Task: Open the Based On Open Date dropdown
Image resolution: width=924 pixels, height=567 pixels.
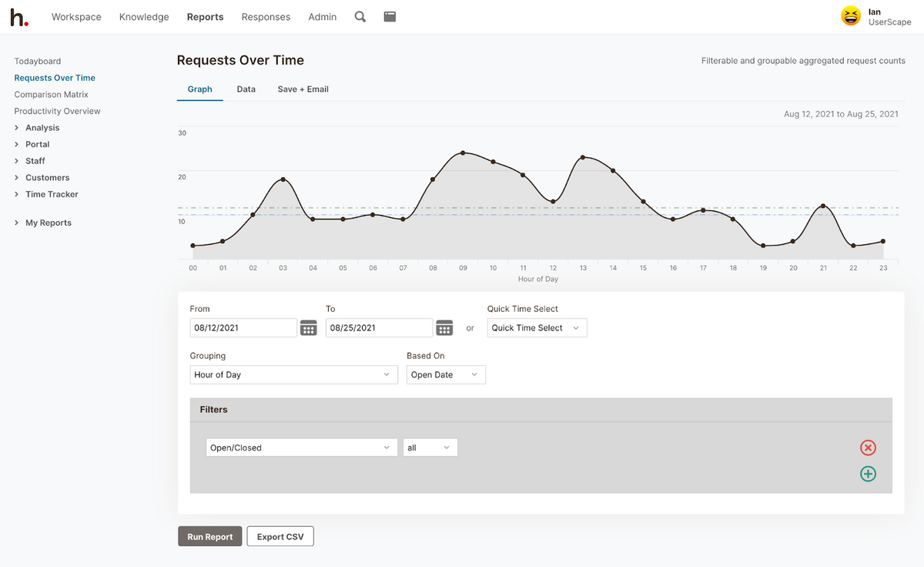Action: point(446,374)
